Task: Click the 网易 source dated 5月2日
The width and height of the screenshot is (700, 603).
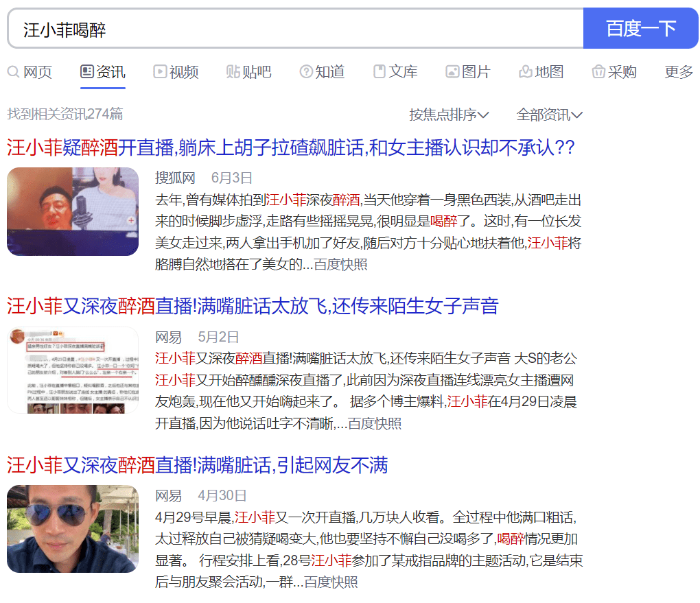Action: (x=168, y=337)
